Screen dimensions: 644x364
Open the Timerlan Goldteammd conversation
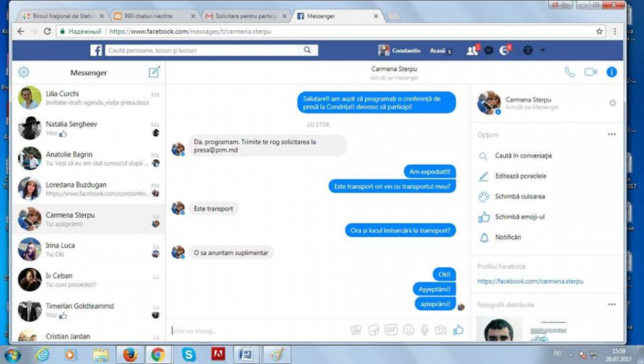tap(89, 310)
